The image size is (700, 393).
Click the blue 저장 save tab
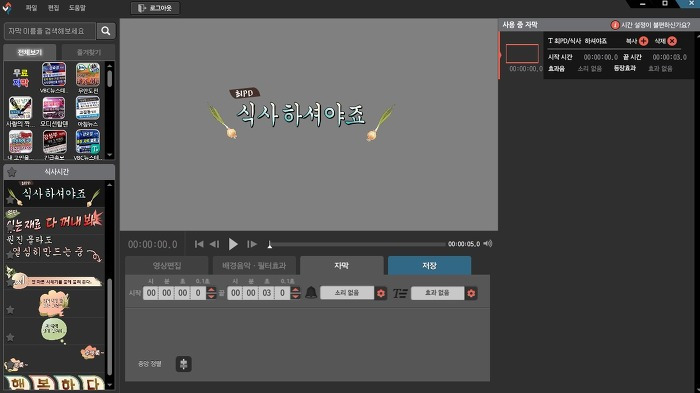tap(429, 265)
